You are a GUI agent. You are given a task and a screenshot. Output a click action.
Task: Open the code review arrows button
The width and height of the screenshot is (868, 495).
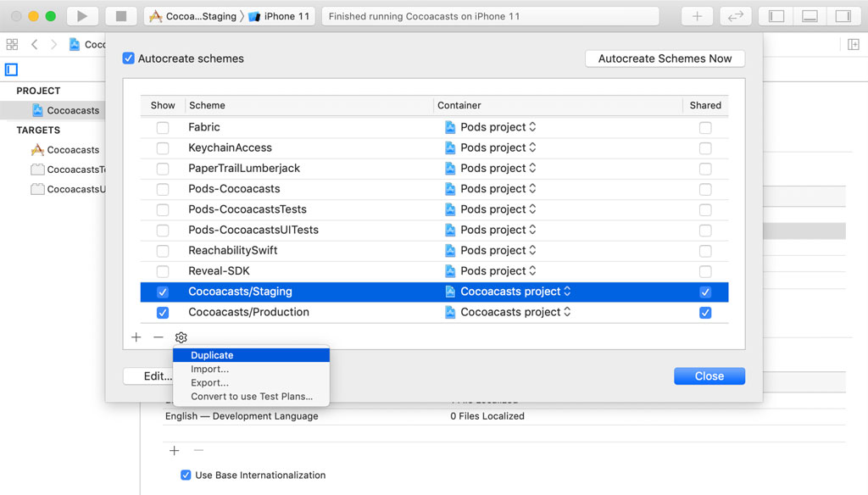click(735, 16)
